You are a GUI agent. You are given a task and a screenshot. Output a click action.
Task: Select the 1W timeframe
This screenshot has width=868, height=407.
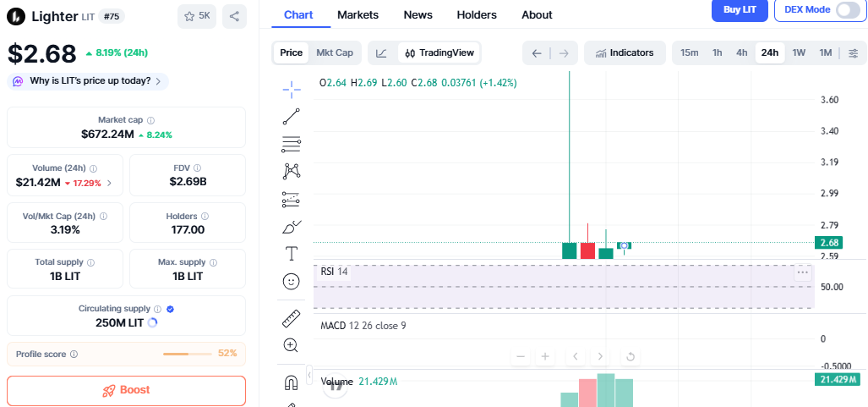pyautogui.click(x=799, y=52)
